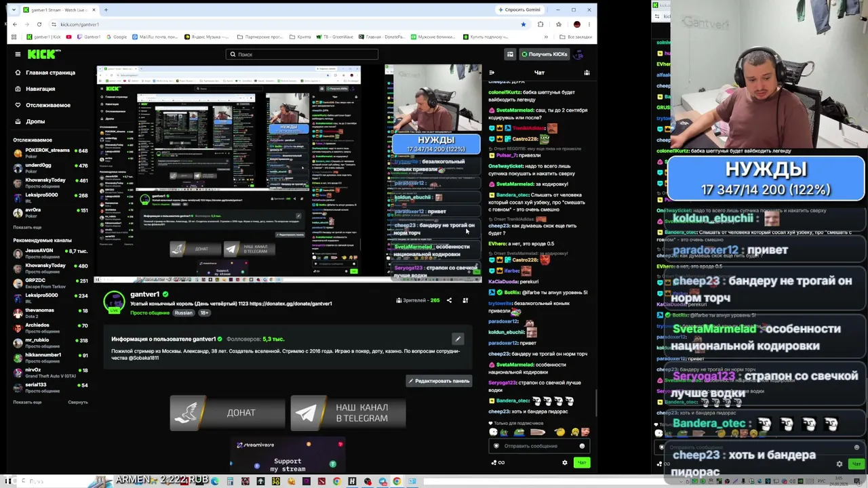Click the gantver1 streamer avatar
The height and width of the screenshot is (488, 868).
(x=114, y=301)
